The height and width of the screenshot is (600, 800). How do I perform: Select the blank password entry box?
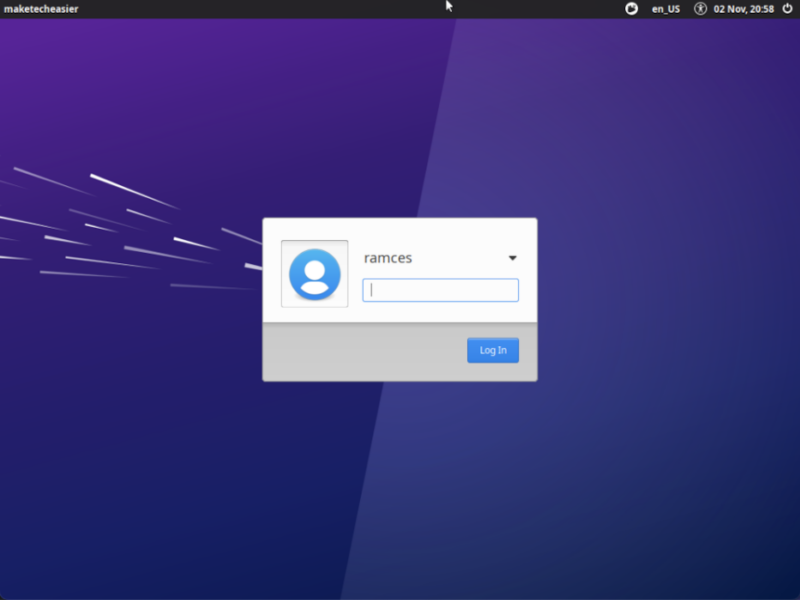click(440, 290)
